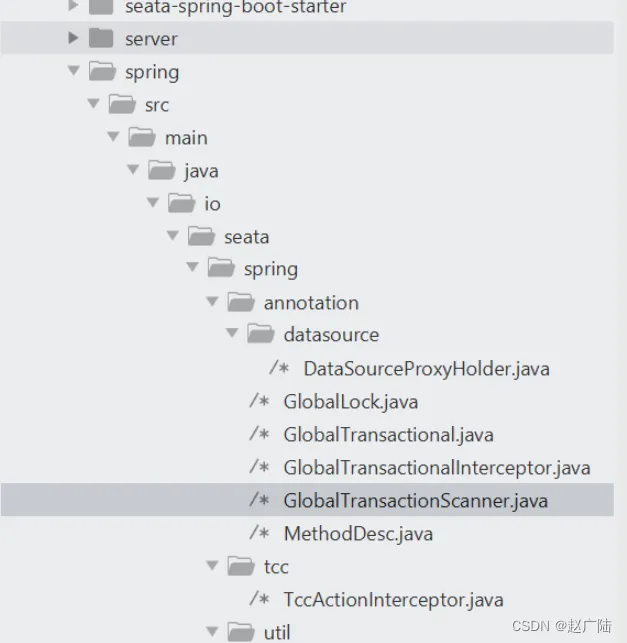Click the file icon beside GlobalLock.java

click(x=259, y=400)
